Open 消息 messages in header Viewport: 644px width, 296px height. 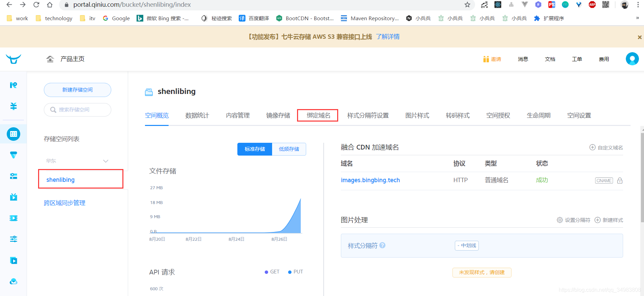click(x=523, y=59)
